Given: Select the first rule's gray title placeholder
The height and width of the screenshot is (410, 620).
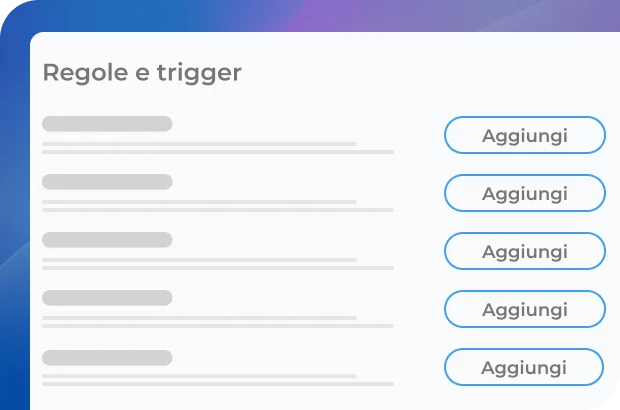Looking at the screenshot, I should pyautogui.click(x=107, y=124).
